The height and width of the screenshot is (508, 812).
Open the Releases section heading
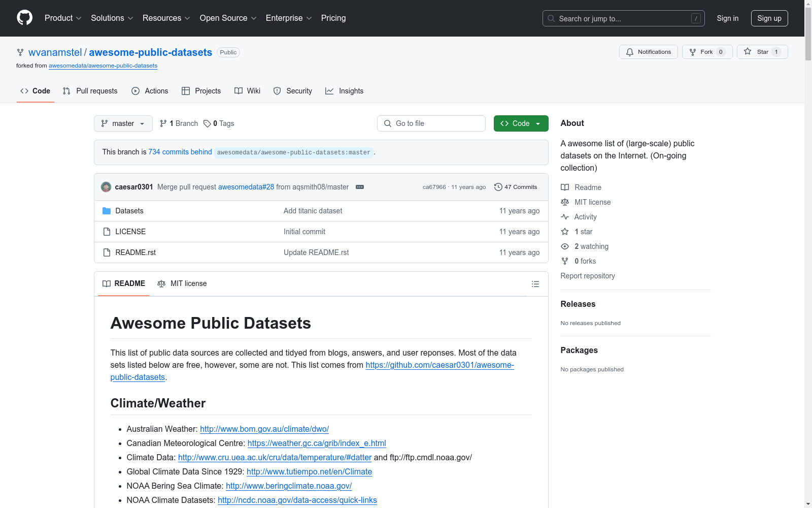(x=578, y=304)
